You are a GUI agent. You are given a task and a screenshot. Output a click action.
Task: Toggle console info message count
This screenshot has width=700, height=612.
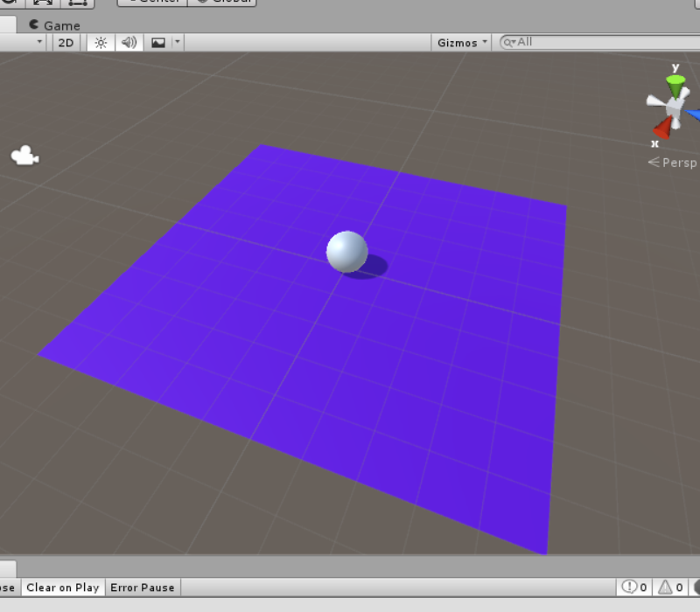click(633, 587)
